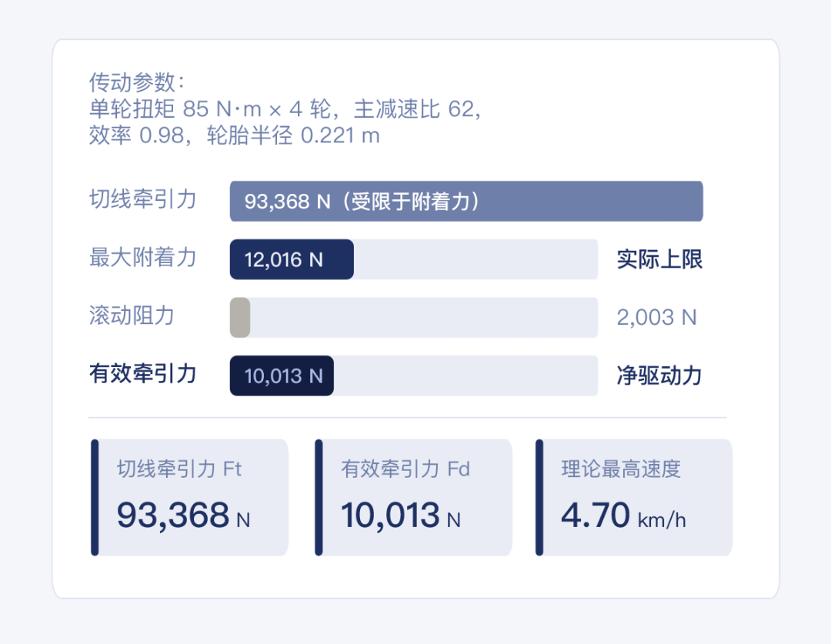
Task: Select the 最大附着力 row label
Action: [x=143, y=258]
